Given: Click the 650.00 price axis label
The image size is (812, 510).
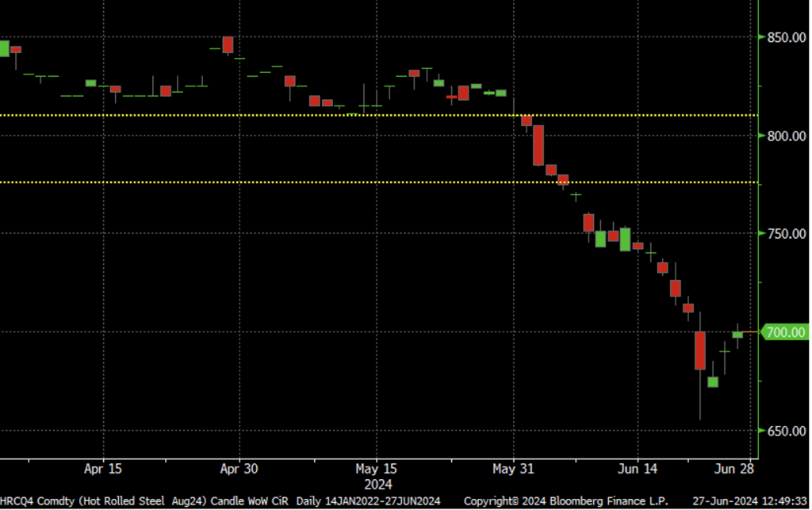Looking at the screenshot, I should tap(785, 431).
